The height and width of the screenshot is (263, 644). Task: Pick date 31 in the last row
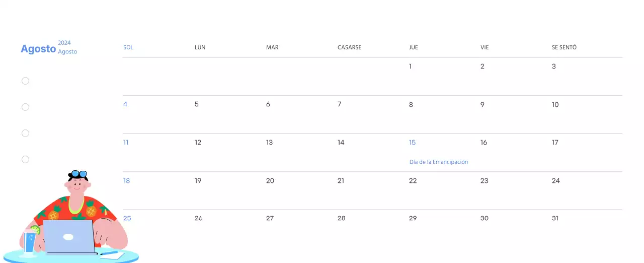tap(555, 218)
